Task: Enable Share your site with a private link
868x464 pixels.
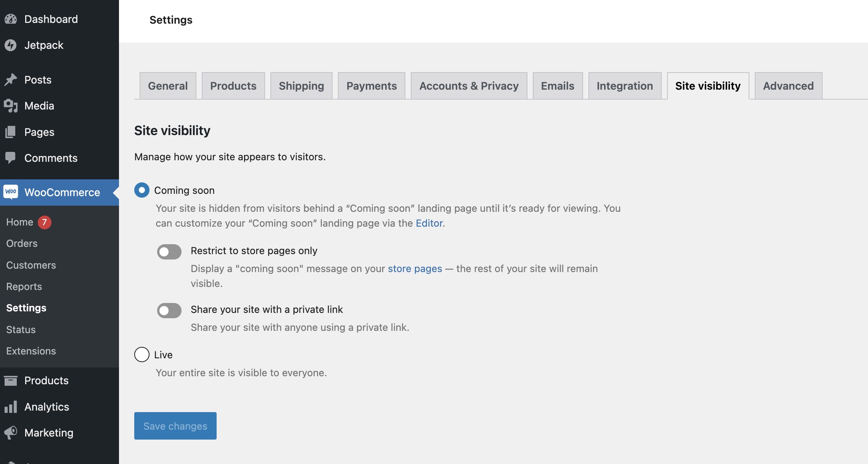Action: tap(169, 310)
